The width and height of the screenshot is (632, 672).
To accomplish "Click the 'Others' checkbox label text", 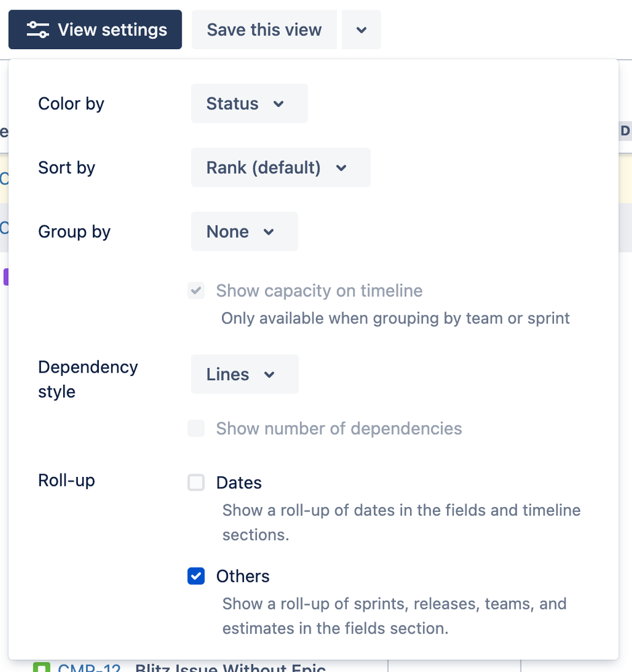I will pyautogui.click(x=243, y=576).
